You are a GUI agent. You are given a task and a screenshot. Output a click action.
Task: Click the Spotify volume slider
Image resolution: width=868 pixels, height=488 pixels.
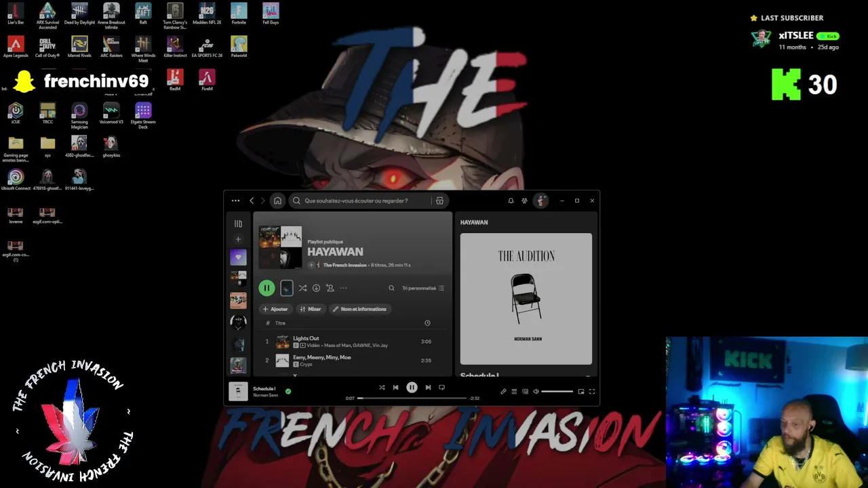coord(557,392)
